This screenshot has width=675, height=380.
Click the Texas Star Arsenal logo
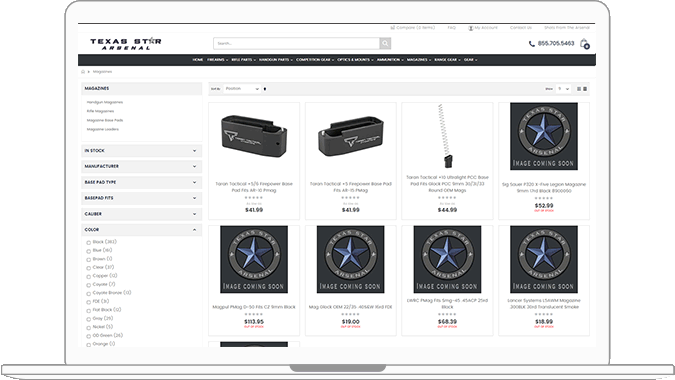tap(126, 44)
